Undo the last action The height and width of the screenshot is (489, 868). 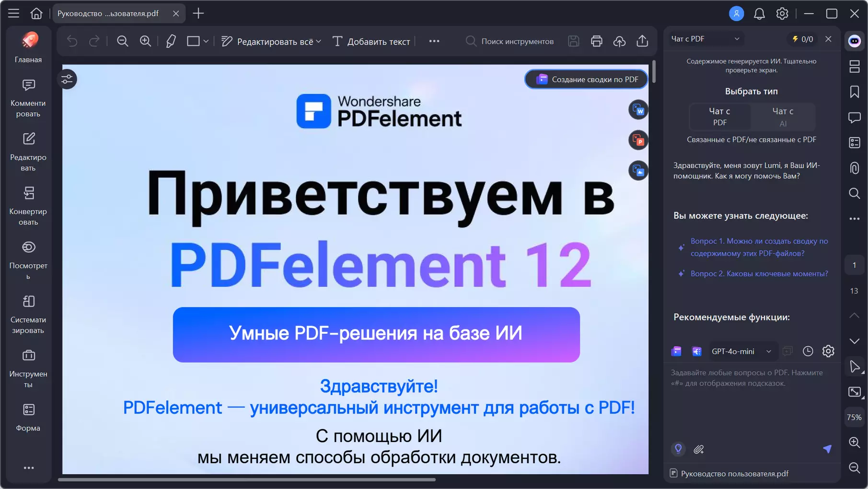[72, 41]
